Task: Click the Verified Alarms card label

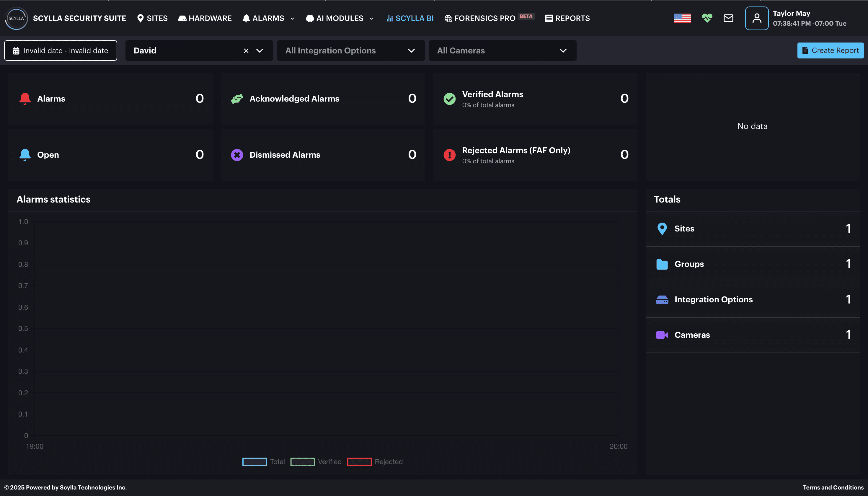Action: [492, 94]
